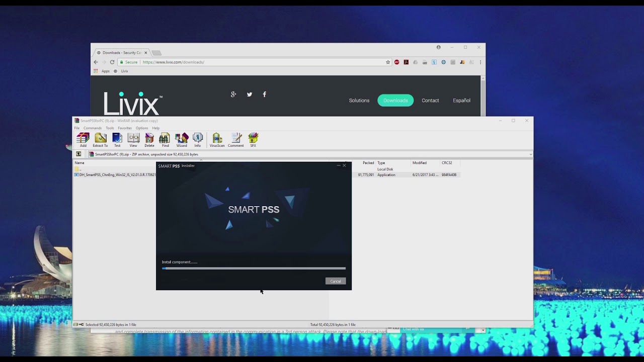Click the '984FA40B' CRC32 value
The image size is (644, 362).
pos(449,175)
